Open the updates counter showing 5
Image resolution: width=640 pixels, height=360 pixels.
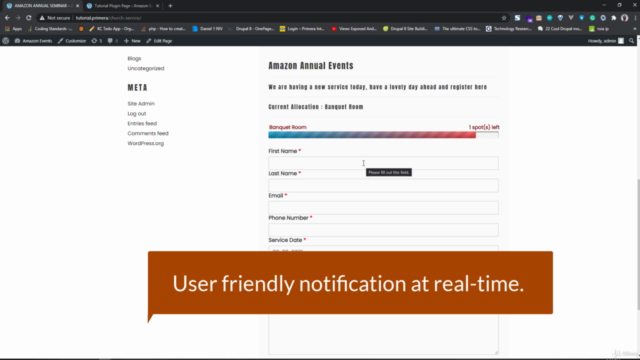[97, 41]
